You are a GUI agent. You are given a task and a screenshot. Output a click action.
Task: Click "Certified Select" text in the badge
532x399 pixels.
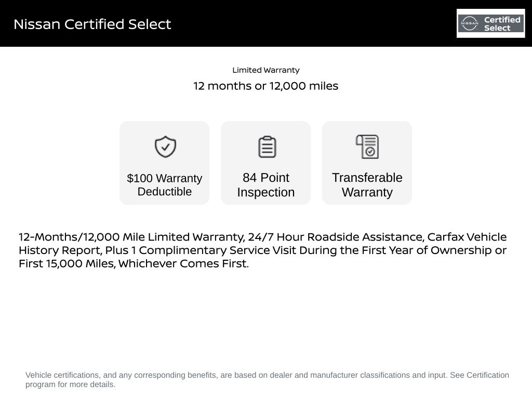[502, 24]
